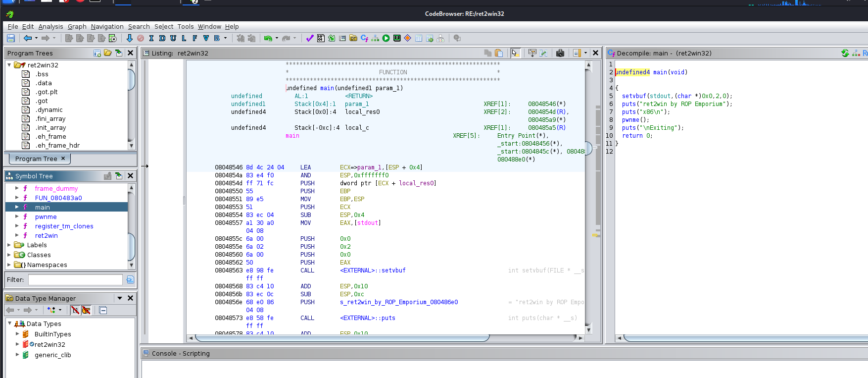868x378 pixels.
Task: Click pwnme() call in decompiled code
Action: [635, 119]
